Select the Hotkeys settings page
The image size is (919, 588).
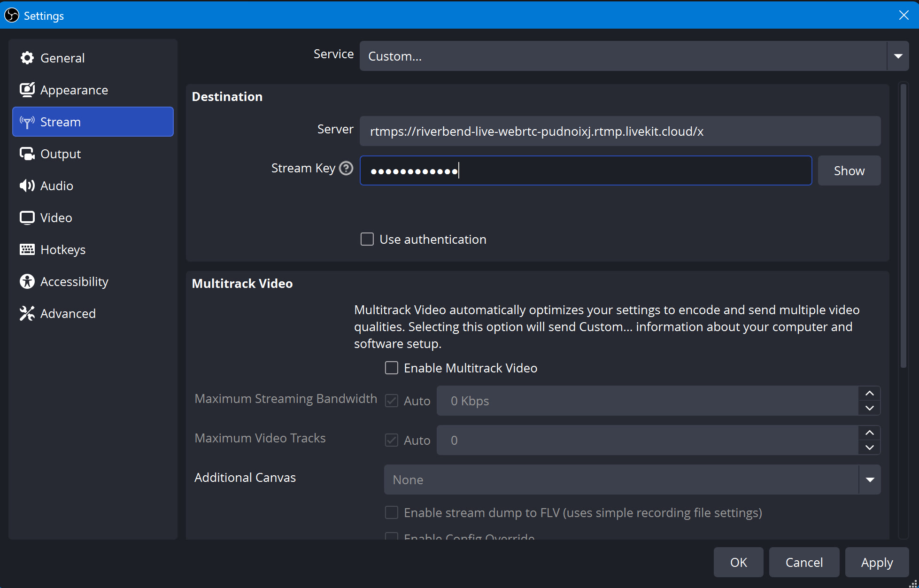tap(93, 249)
